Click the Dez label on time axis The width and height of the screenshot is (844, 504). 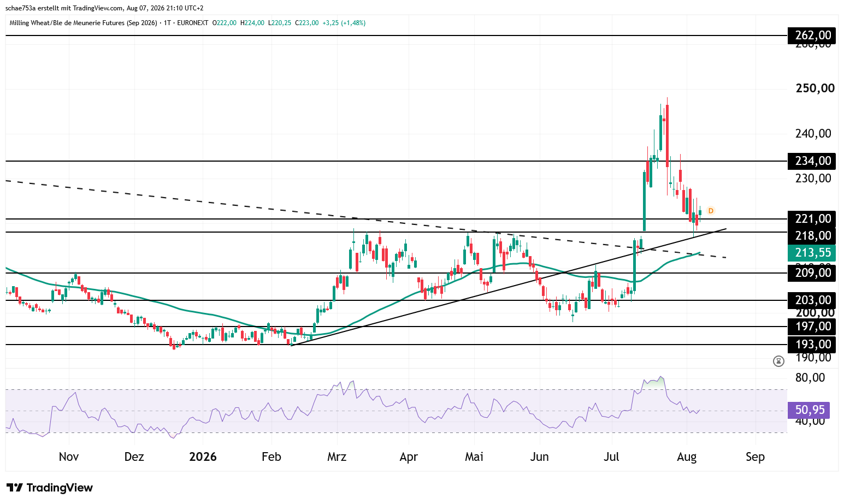(x=134, y=457)
